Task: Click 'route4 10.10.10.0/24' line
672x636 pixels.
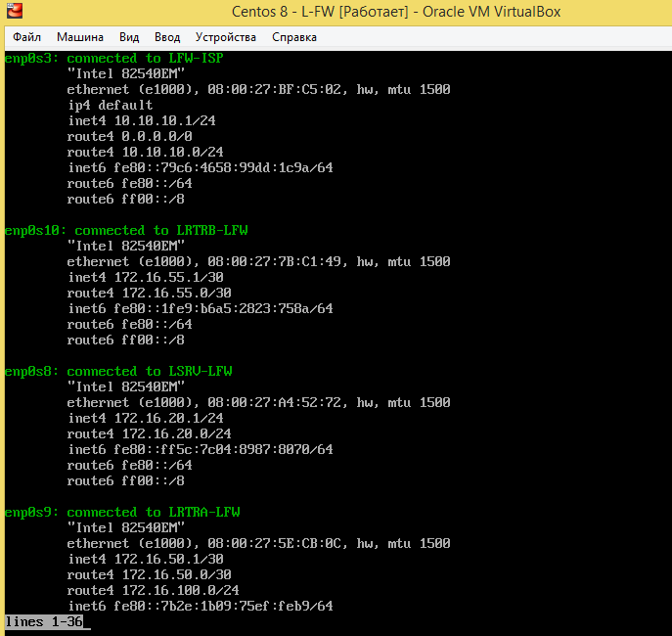Action: 146,152
